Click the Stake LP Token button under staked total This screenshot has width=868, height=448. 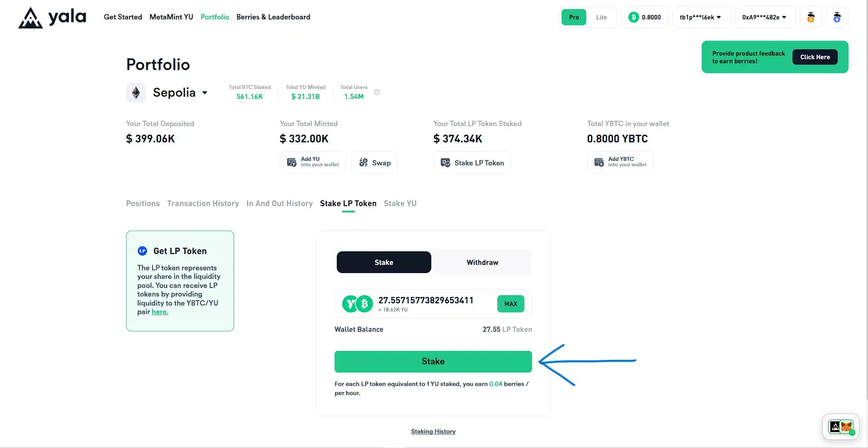472,162
